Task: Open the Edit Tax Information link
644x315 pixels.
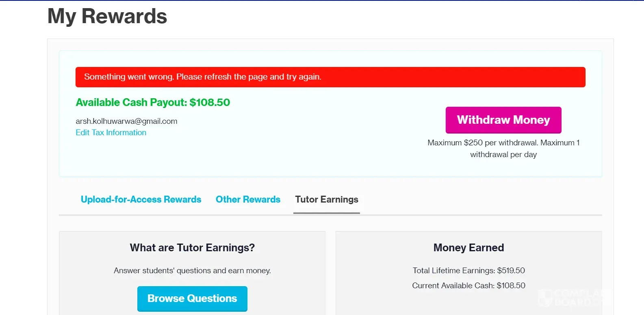Action: click(111, 132)
